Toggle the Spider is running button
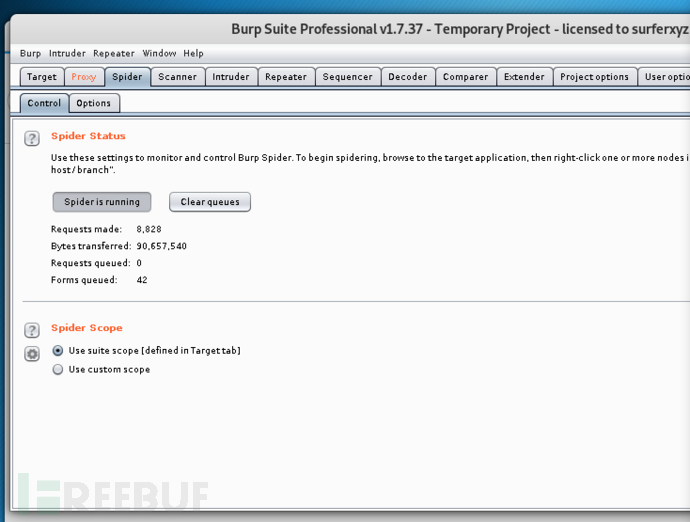 (102, 202)
